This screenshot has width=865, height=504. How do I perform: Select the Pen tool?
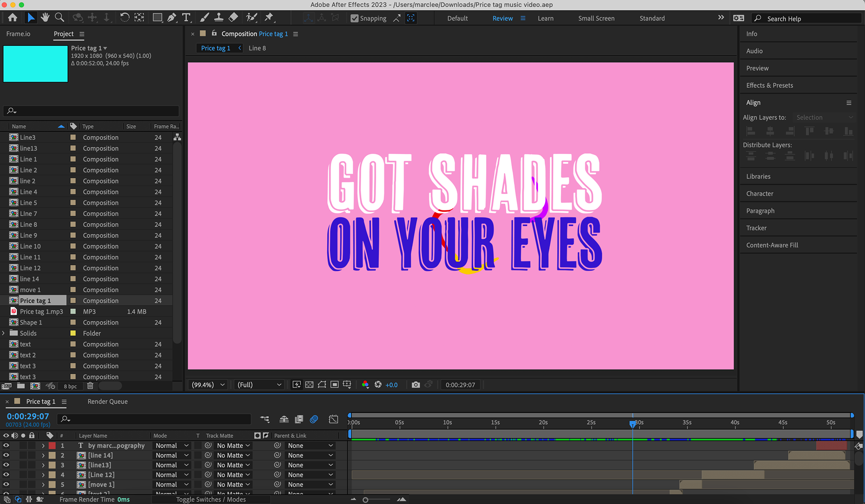coord(172,18)
